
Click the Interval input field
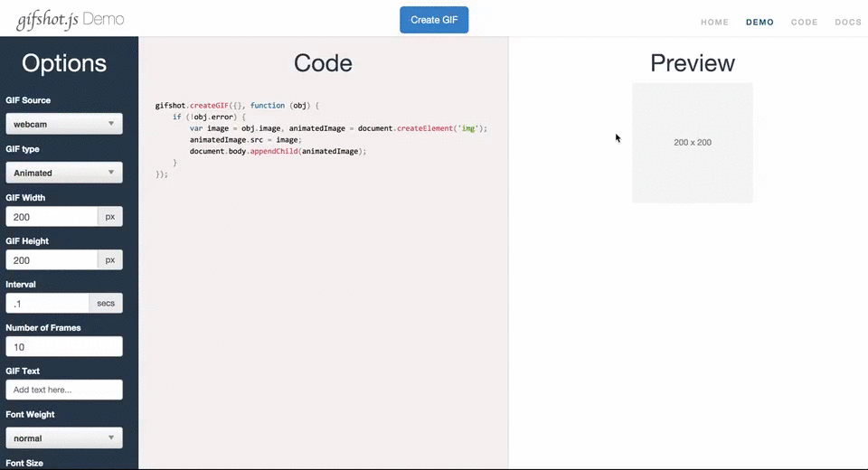pos(48,304)
